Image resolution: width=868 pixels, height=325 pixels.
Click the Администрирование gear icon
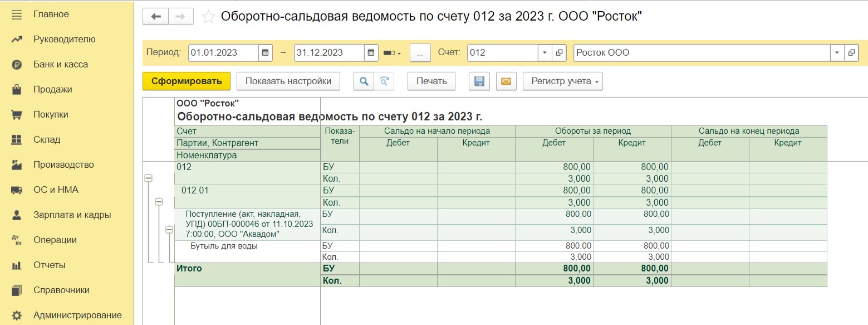click(x=17, y=316)
